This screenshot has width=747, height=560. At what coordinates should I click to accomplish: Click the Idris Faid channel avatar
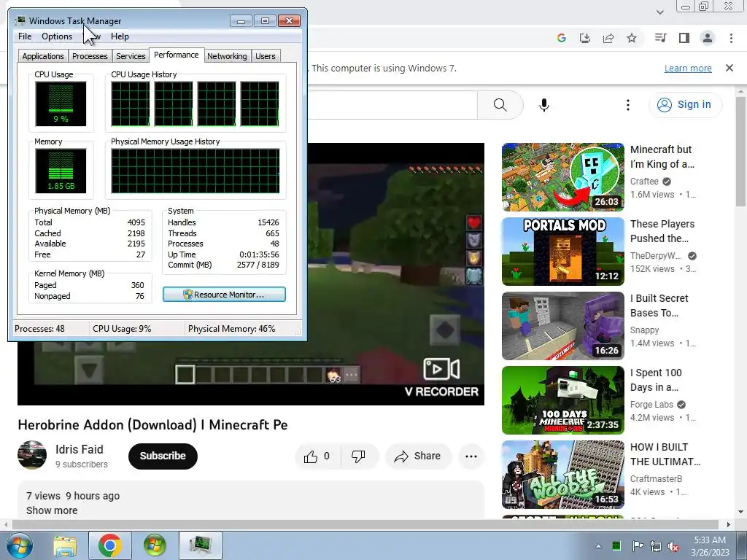pyautogui.click(x=32, y=455)
